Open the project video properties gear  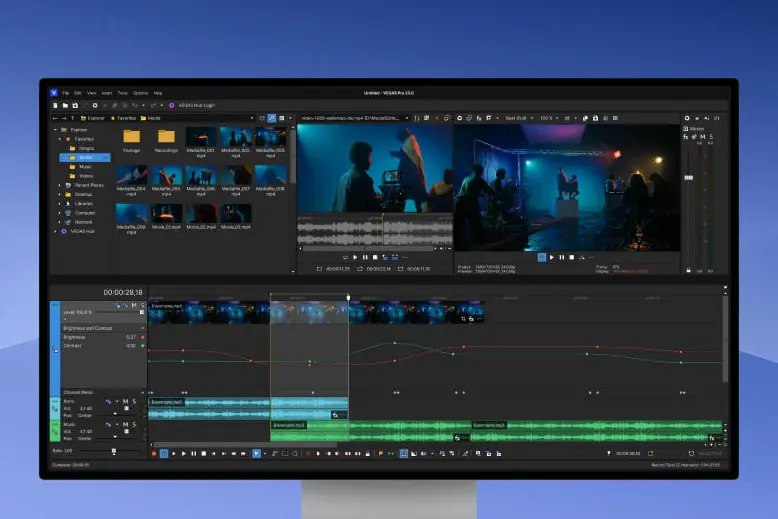[x=459, y=118]
